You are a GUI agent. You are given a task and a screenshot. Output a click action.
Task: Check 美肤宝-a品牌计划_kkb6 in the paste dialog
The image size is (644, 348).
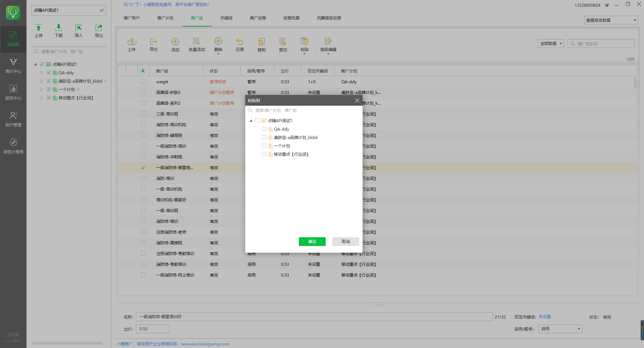point(264,137)
